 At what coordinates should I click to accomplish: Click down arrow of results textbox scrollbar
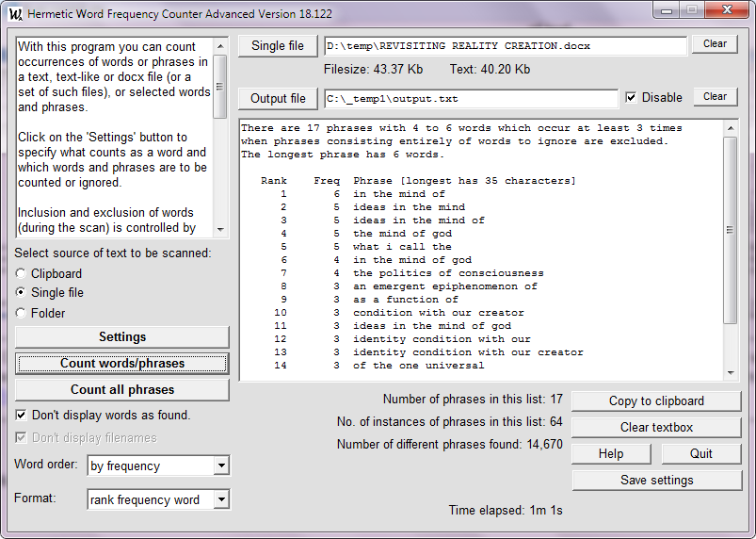click(x=731, y=372)
